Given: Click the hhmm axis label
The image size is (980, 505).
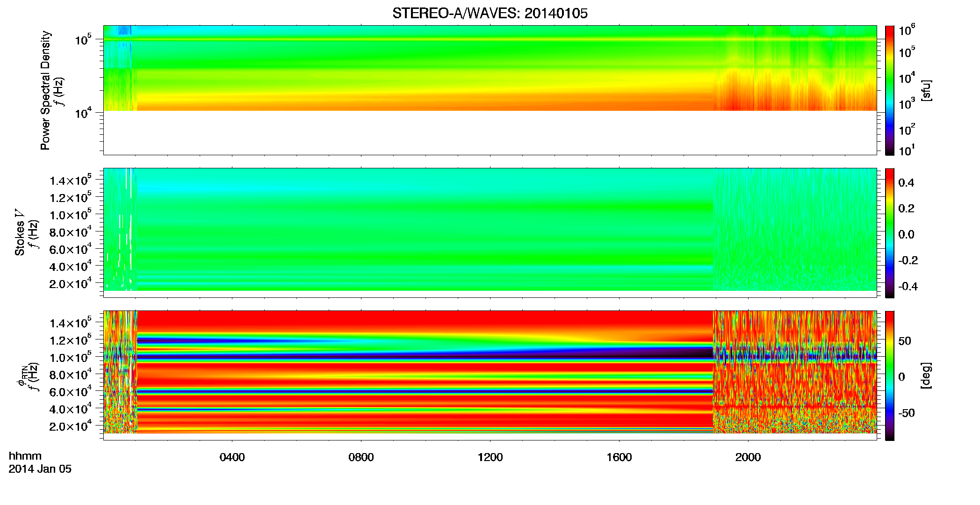Looking at the screenshot, I should [x=25, y=456].
